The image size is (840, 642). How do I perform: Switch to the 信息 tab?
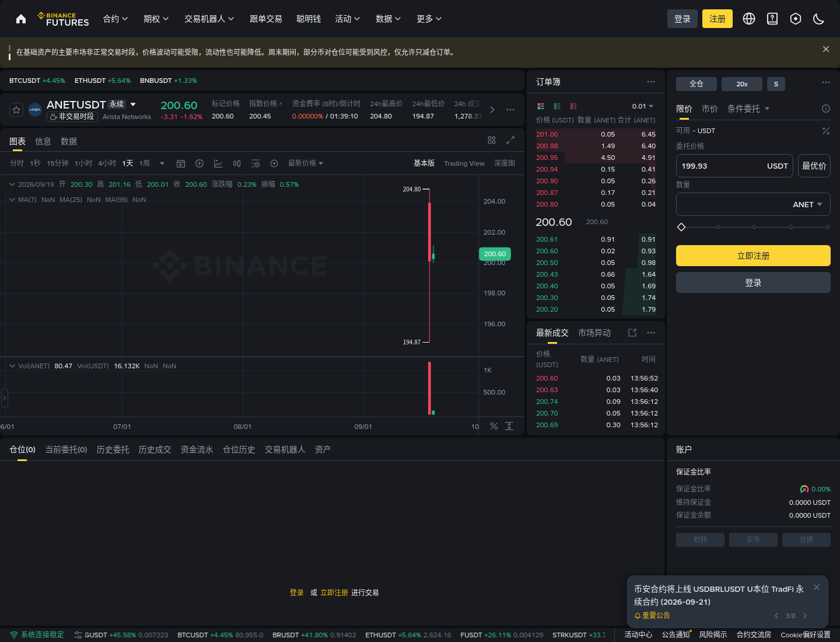pyautogui.click(x=43, y=141)
